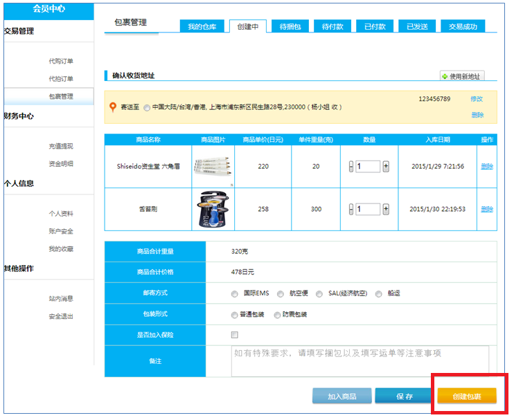Click the orange 创建包裹 button
514x420 pixels.
pos(467,396)
